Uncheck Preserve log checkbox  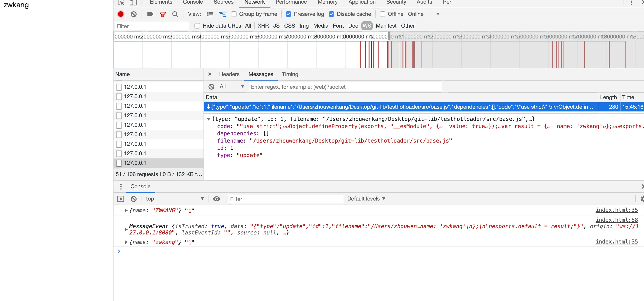click(289, 14)
